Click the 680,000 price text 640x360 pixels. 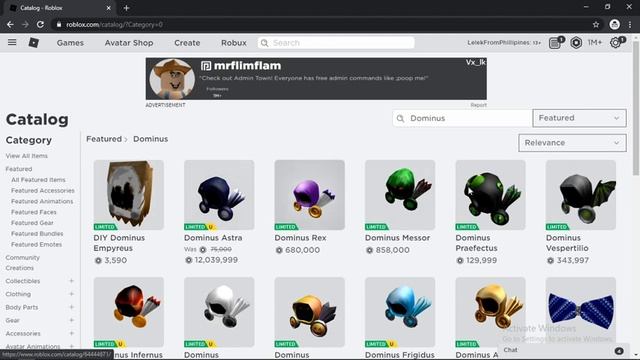coord(302,250)
